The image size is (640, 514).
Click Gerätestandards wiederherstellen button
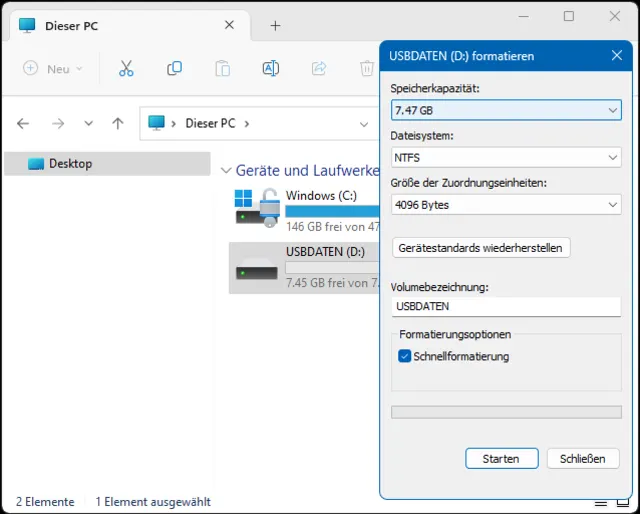[480, 247]
